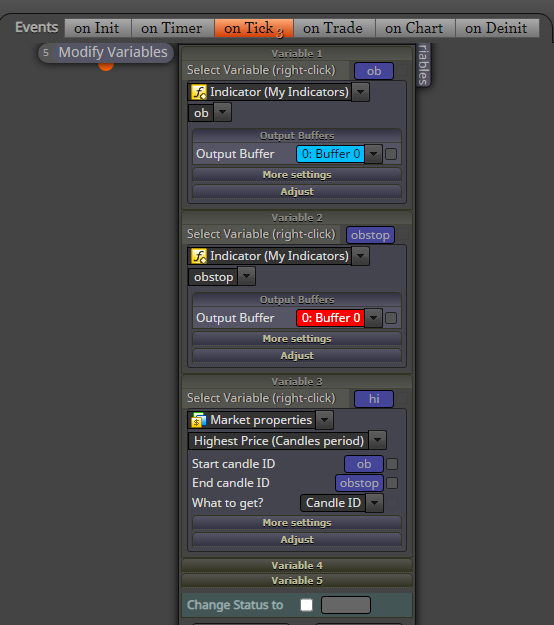Image resolution: width=554 pixels, height=625 pixels.
Task: Click the hi variable chip in Variable 3
Action: 374,399
